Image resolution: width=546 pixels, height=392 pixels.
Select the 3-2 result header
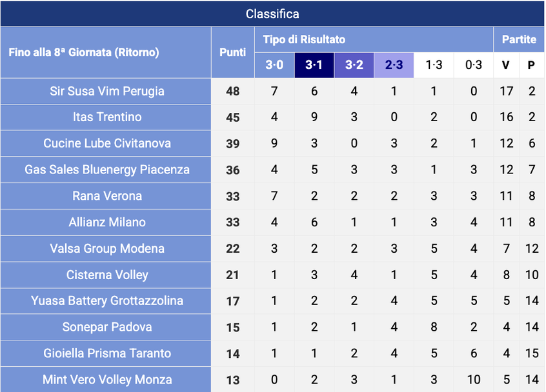354,65
